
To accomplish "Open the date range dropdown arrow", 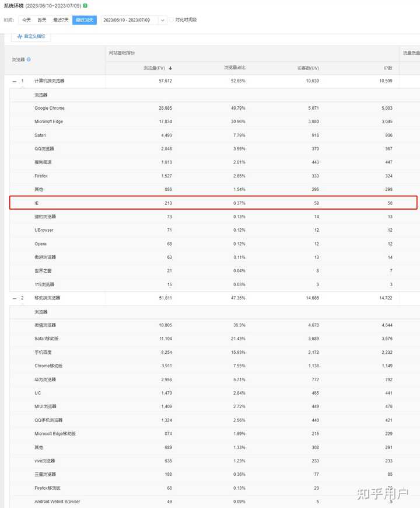I will click(163, 20).
